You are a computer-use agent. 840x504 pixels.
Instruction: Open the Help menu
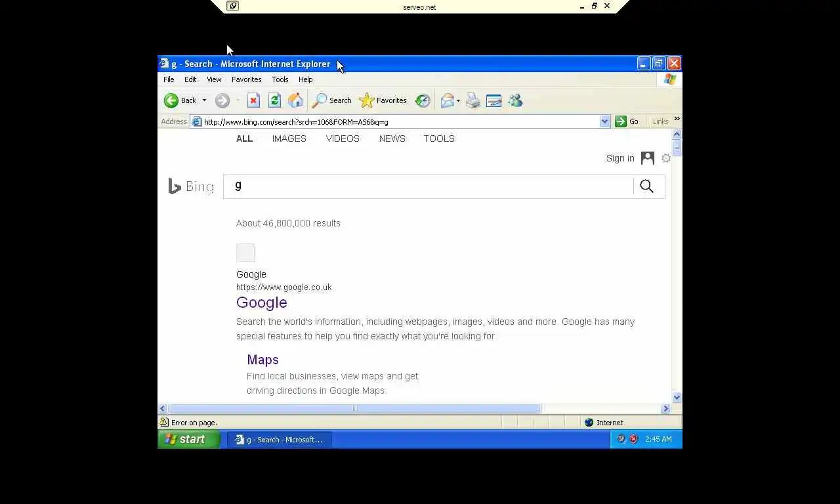click(306, 79)
